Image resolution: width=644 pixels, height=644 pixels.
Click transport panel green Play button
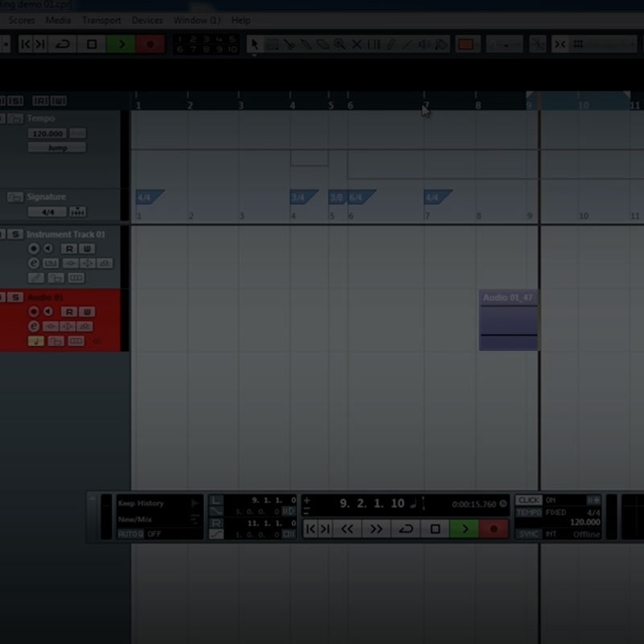(x=464, y=529)
